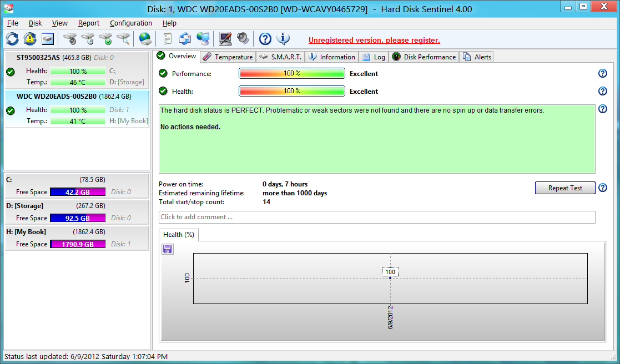Click the send email report icon
The image size is (620, 364).
[x=185, y=39]
